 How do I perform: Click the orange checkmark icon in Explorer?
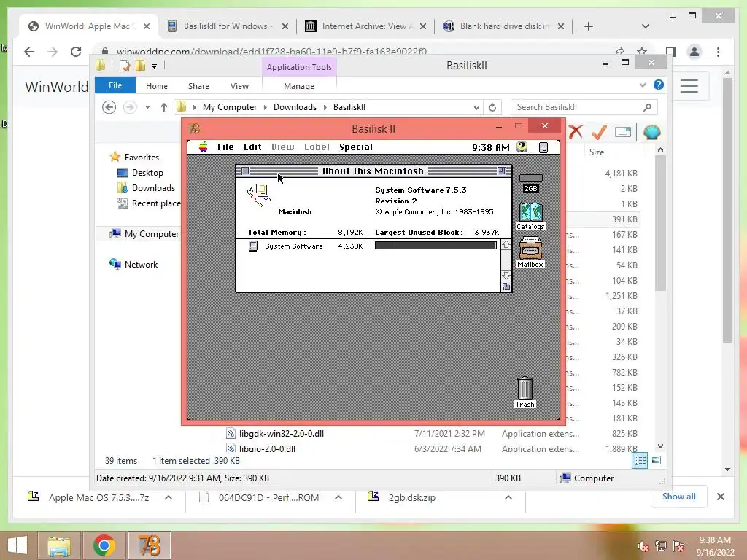[x=599, y=132]
